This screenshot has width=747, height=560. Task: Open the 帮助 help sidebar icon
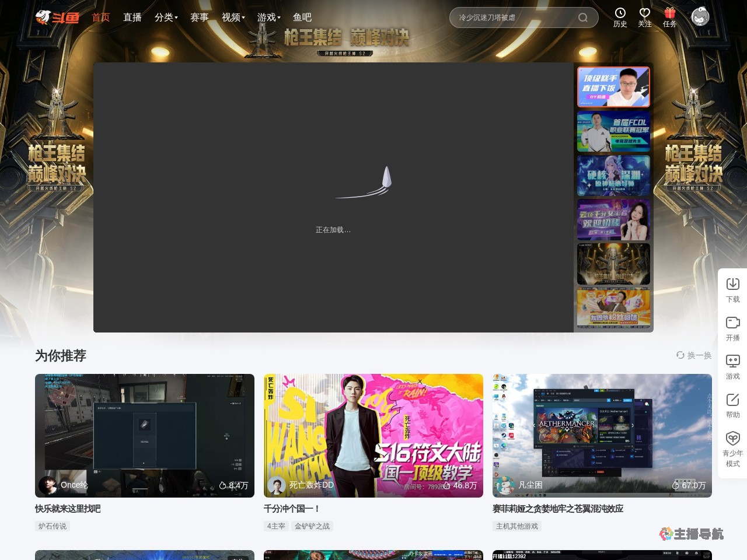pyautogui.click(x=732, y=400)
